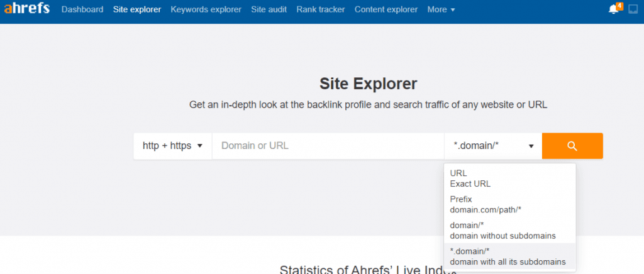Choose domain without subdomains option

coord(509,231)
